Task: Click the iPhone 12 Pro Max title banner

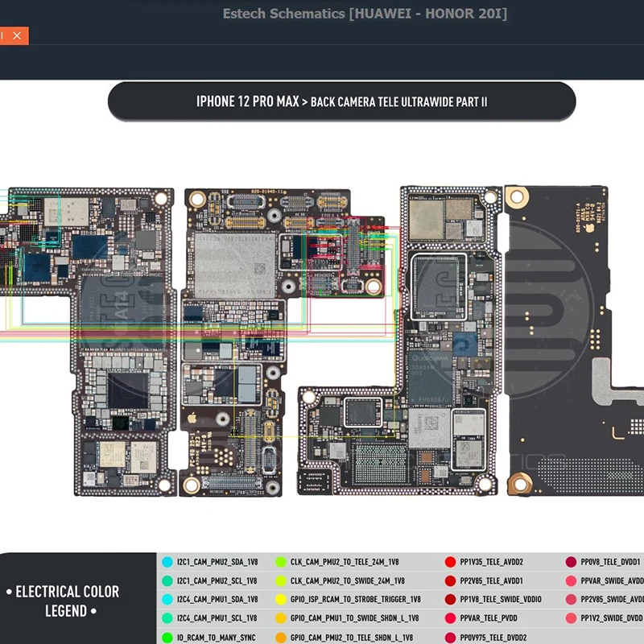Action: (341, 101)
